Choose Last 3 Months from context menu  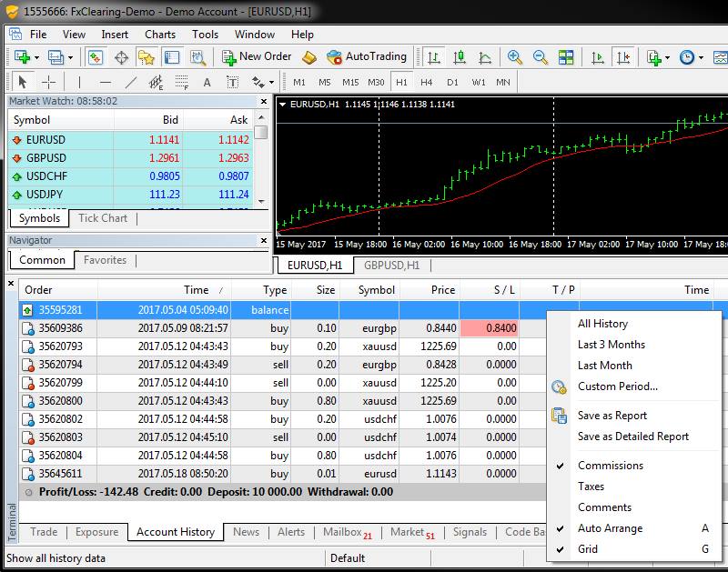click(611, 345)
